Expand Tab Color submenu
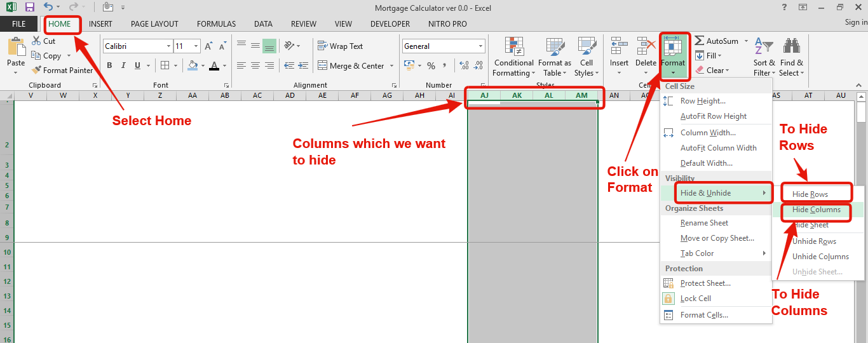868x343 pixels. 716,253
